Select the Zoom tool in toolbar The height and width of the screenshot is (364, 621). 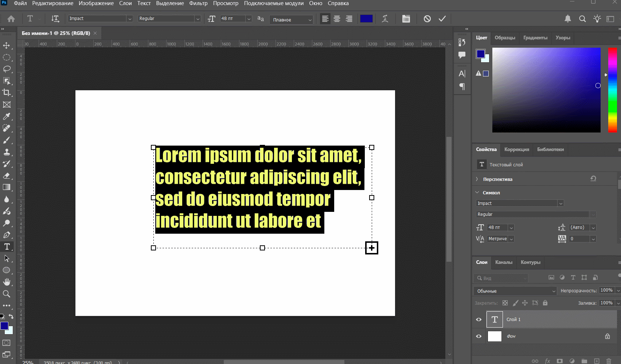[x=7, y=294]
